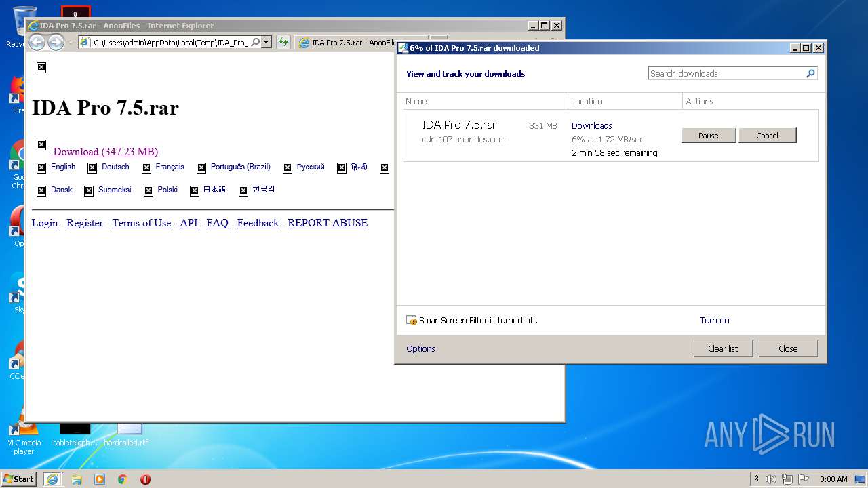Pause the IDA Pro 7.5.rar download

tap(709, 136)
